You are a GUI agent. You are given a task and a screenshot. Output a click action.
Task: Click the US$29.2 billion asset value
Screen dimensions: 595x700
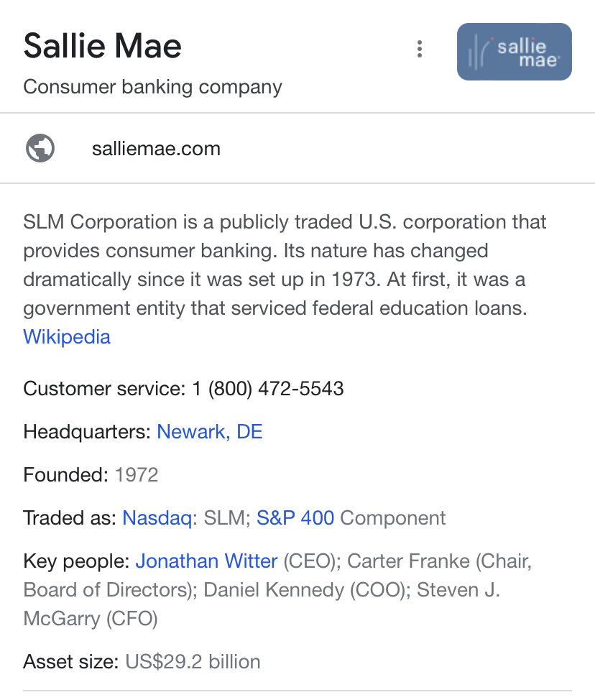193,661
